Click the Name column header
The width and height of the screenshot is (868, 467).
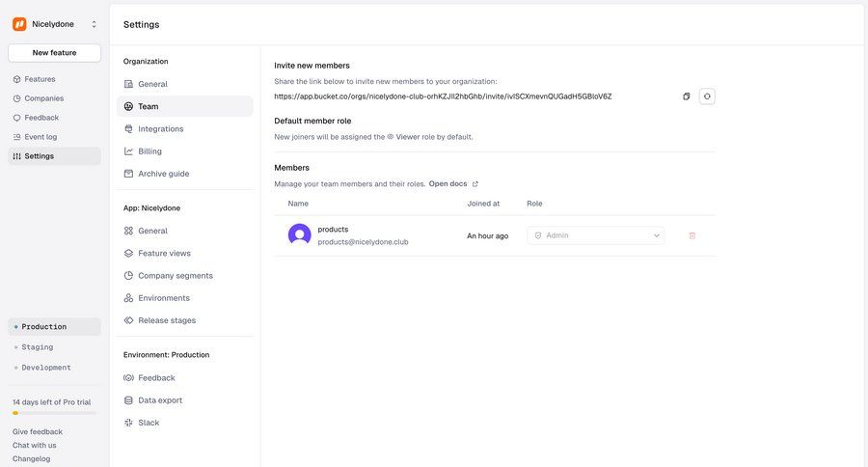298,204
